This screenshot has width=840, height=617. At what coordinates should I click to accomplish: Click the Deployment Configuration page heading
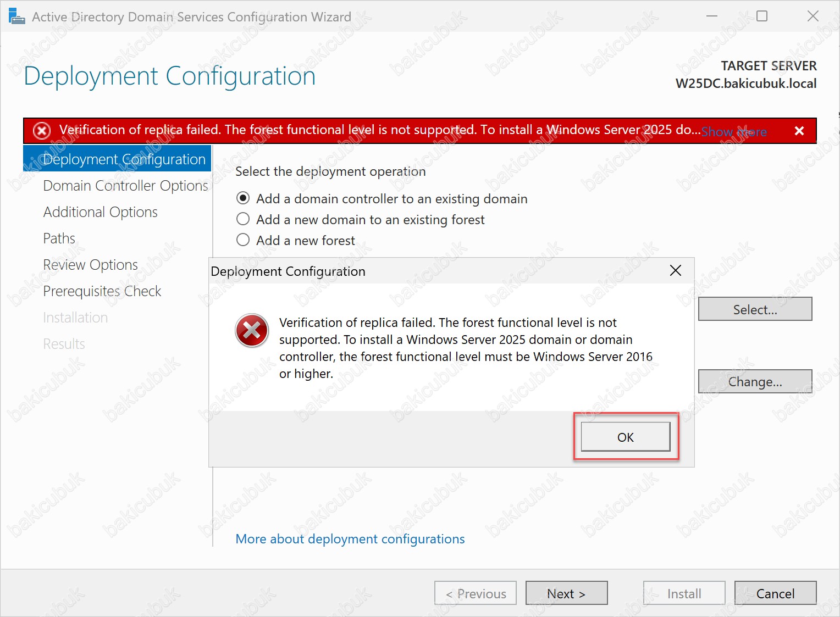(x=170, y=76)
